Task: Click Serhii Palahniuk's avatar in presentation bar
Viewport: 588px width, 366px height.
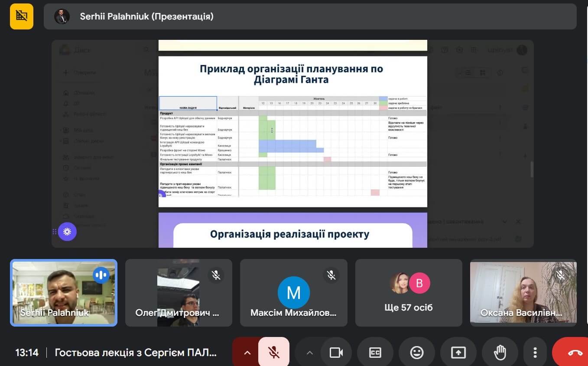Action: click(x=62, y=16)
